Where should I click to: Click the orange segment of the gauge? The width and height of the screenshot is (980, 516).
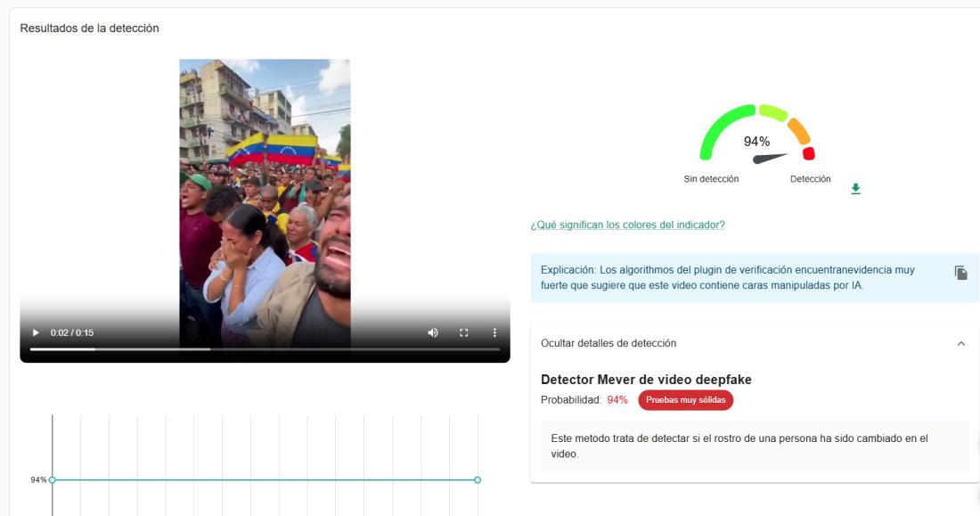pos(799,132)
